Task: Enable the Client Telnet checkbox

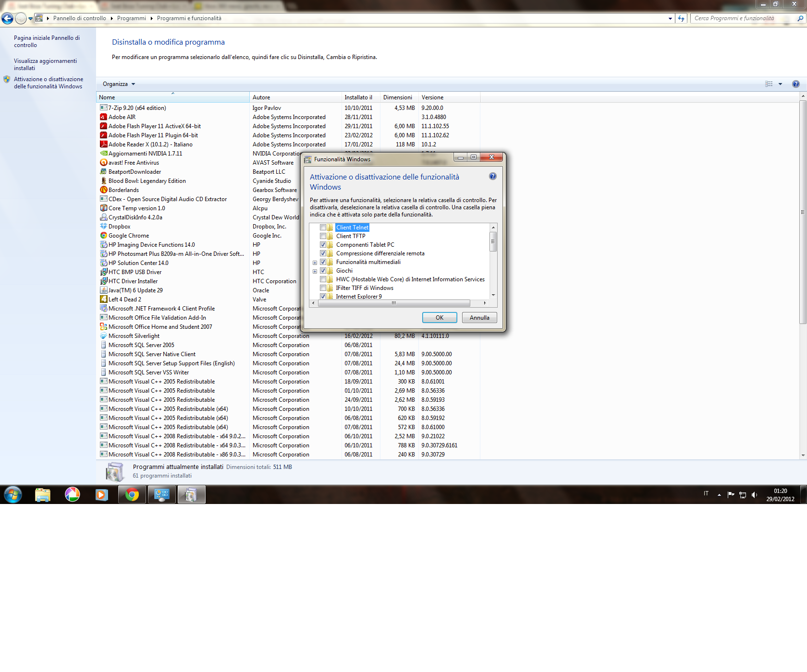Action: [x=323, y=228]
